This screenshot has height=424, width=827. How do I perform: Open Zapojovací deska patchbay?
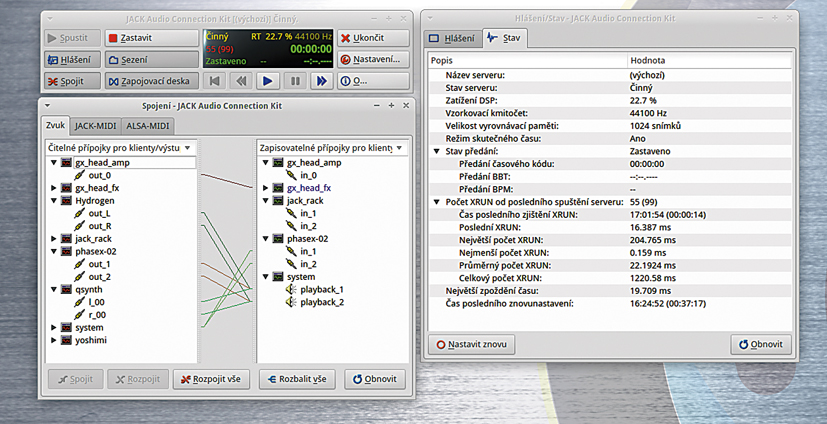151,81
